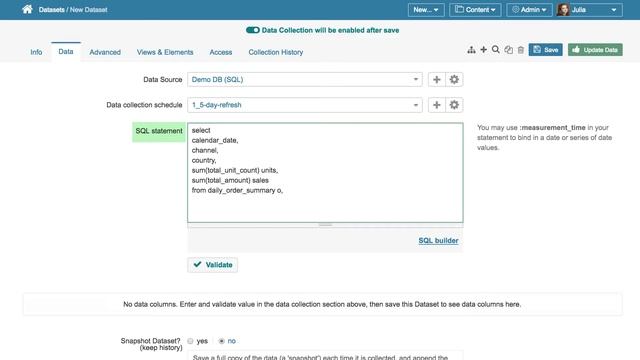Click the 'sum(total_amount) sales' line
640x360 pixels.
[230, 180]
